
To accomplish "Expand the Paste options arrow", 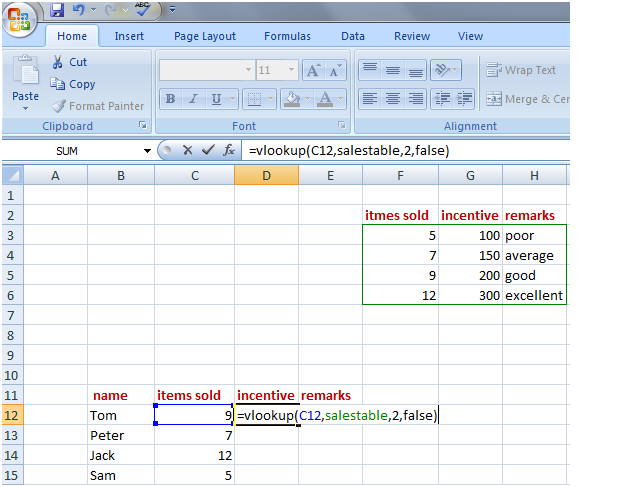I will 25,108.
